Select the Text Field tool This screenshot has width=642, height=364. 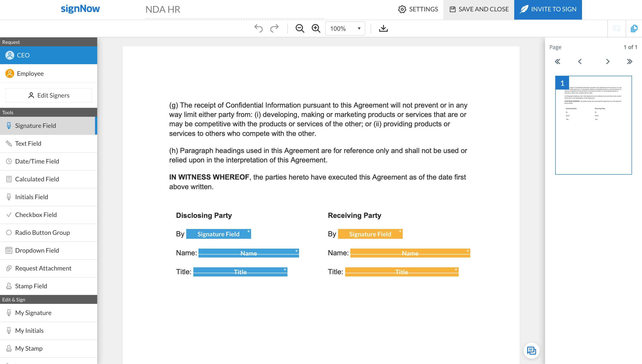click(x=28, y=143)
